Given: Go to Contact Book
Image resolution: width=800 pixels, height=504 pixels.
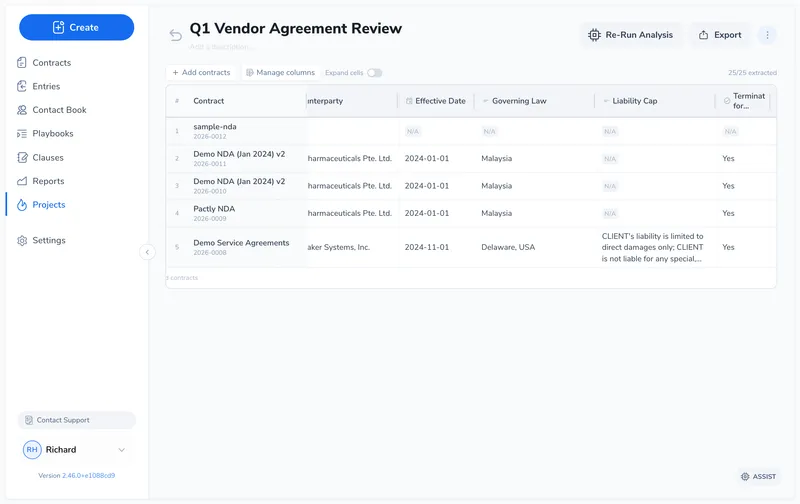Looking at the screenshot, I should coord(59,110).
